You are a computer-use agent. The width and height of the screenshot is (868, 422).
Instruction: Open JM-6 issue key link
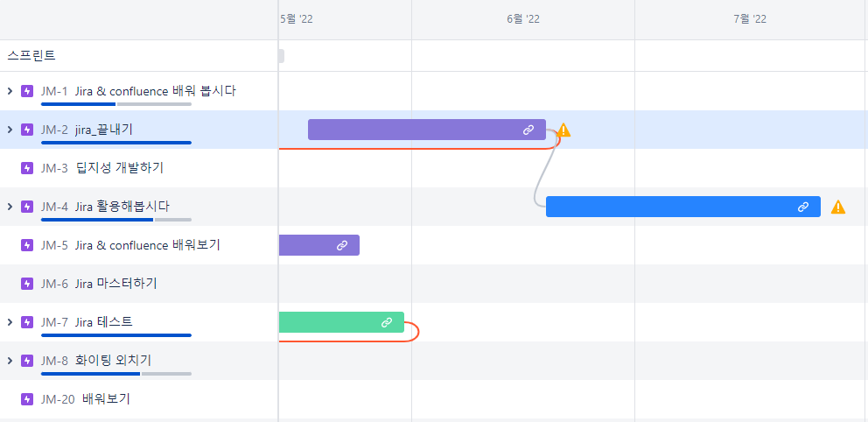point(54,284)
